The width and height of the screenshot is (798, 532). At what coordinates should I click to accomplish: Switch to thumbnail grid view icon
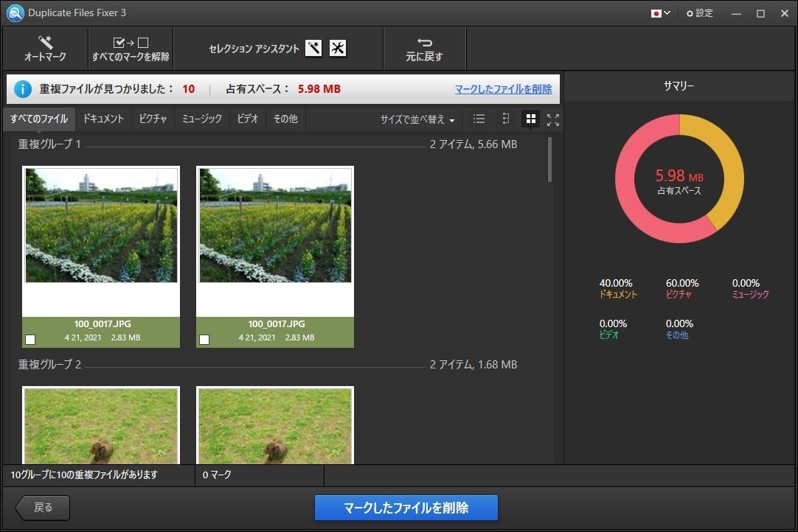point(530,119)
